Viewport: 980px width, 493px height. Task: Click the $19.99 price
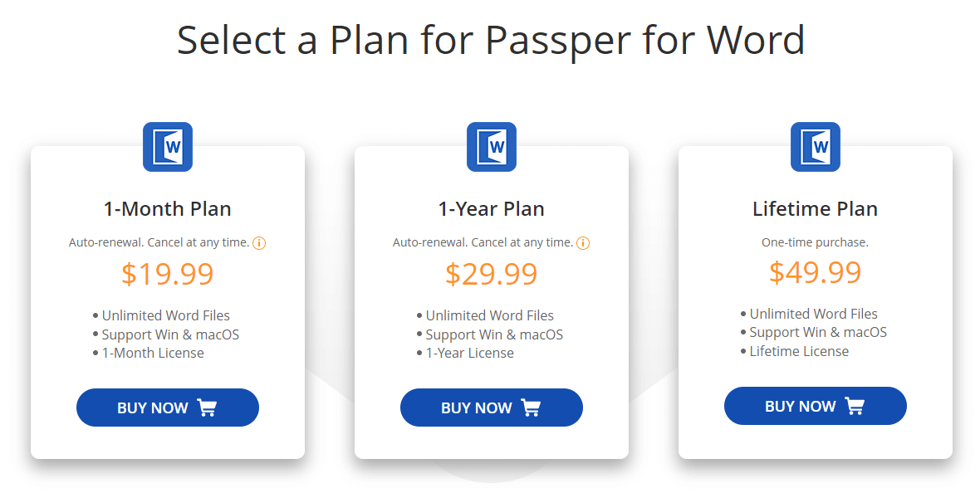coord(168,274)
